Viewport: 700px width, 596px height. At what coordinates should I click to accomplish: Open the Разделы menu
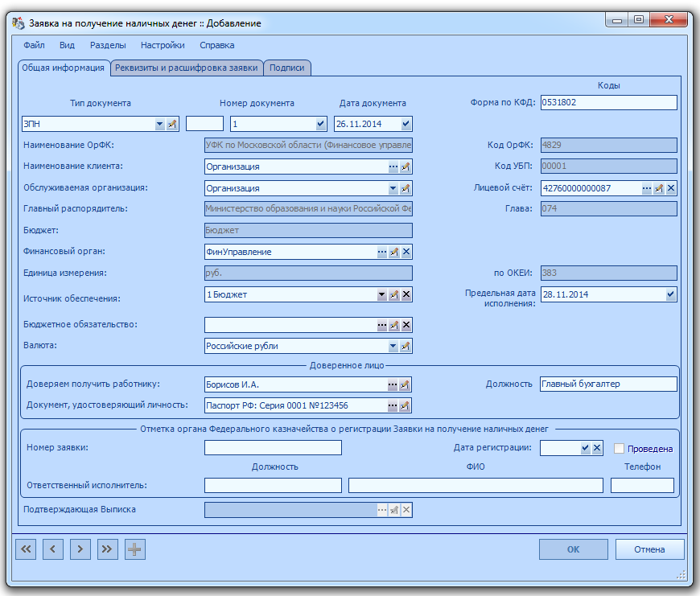click(108, 45)
